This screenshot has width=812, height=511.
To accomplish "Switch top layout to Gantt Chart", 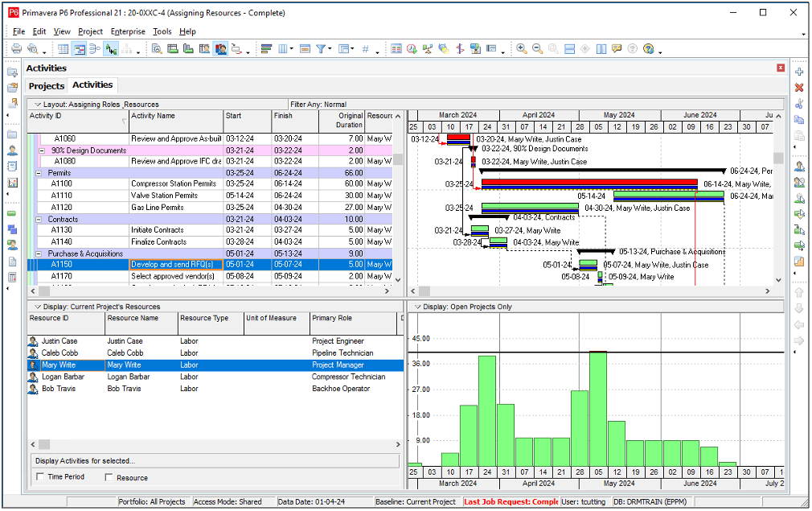I will point(80,49).
